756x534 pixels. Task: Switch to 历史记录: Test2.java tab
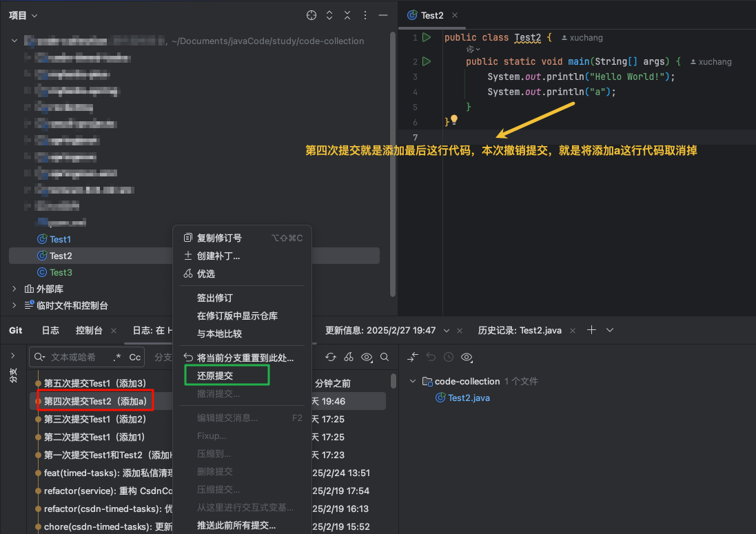[x=519, y=330]
